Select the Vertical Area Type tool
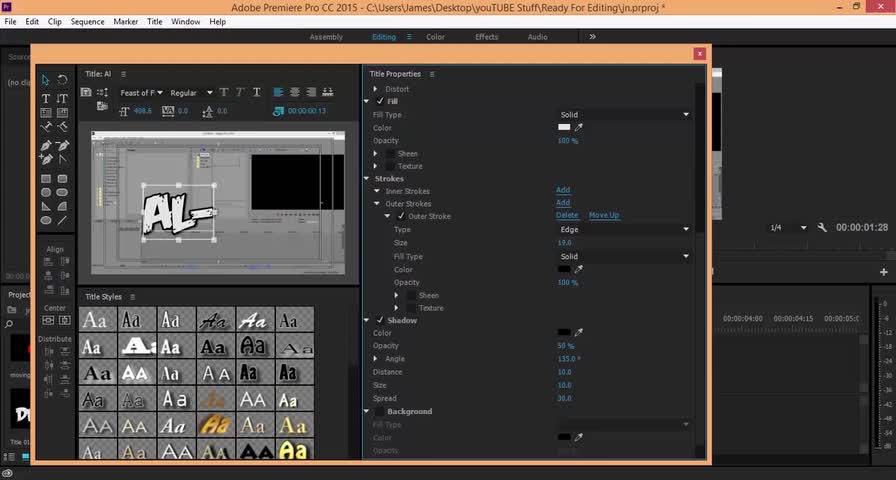The height and width of the screenshot is (480, 896). pos(62,113)
